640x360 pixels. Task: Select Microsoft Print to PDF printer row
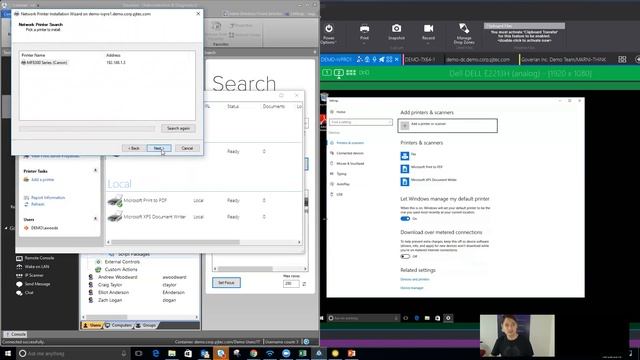(x=204, y=200)
